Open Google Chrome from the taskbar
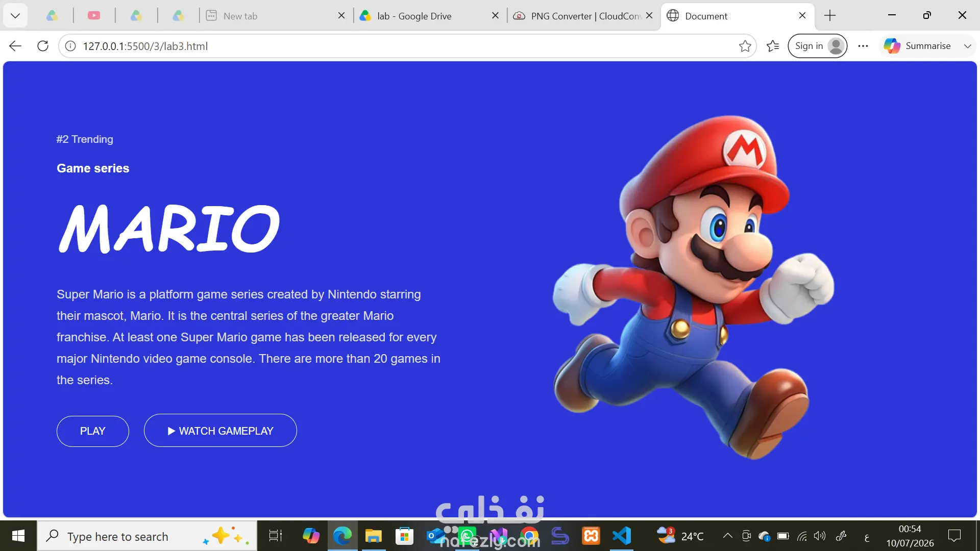980x551 pixels. (529, 536)
